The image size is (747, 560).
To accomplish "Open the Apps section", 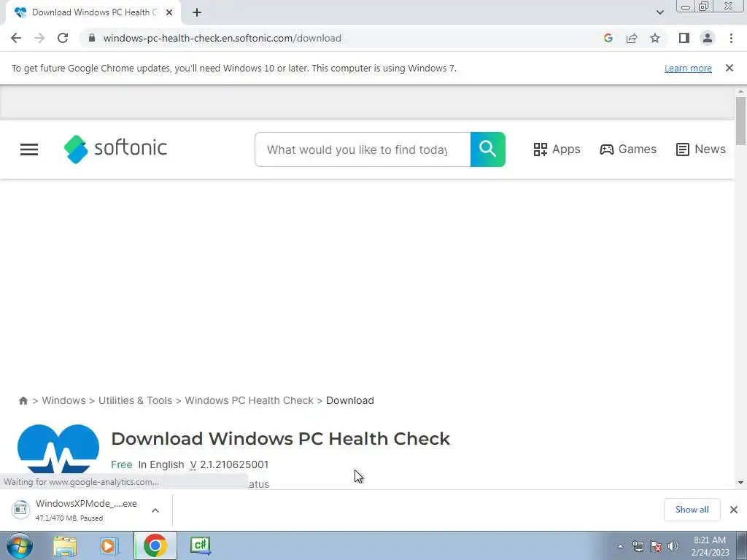I will click(x=557, y=149).
